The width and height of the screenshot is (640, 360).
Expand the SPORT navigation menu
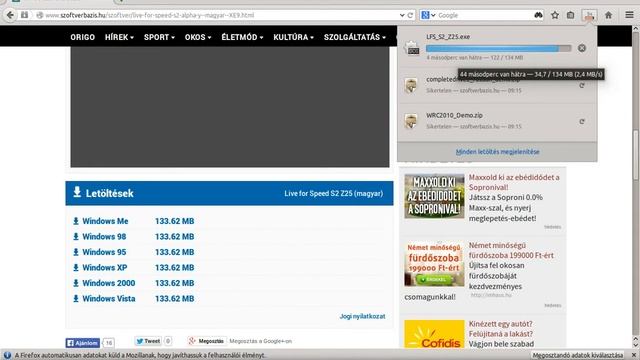(x=159, y=37)
